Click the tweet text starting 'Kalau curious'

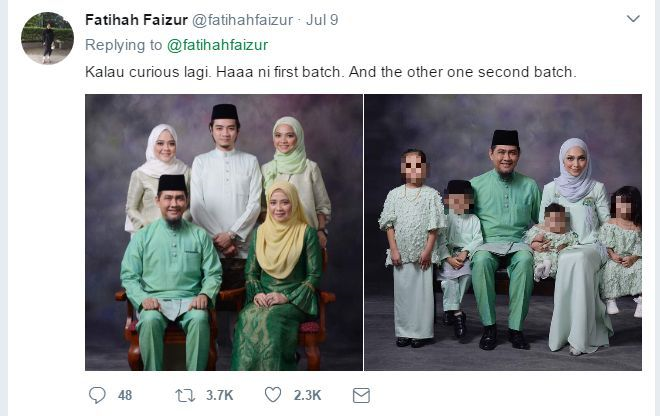330,72
